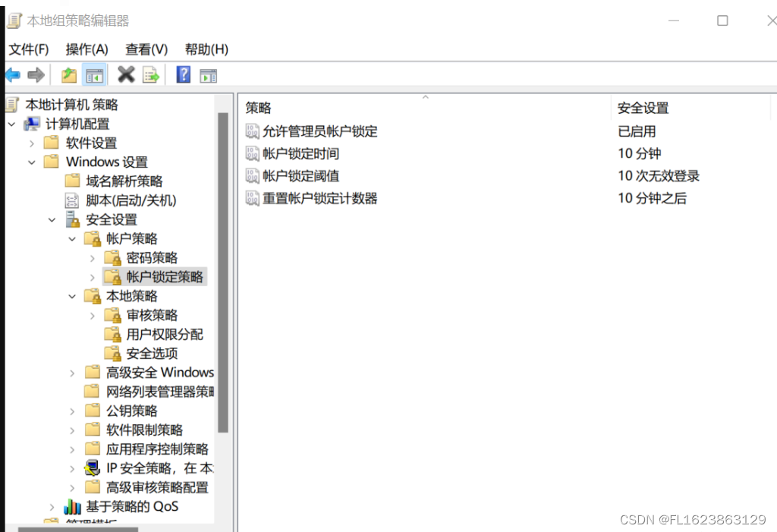Screen dimensions: 777x532
Task: Click the Export List toolbar icon
Action: 151,74
